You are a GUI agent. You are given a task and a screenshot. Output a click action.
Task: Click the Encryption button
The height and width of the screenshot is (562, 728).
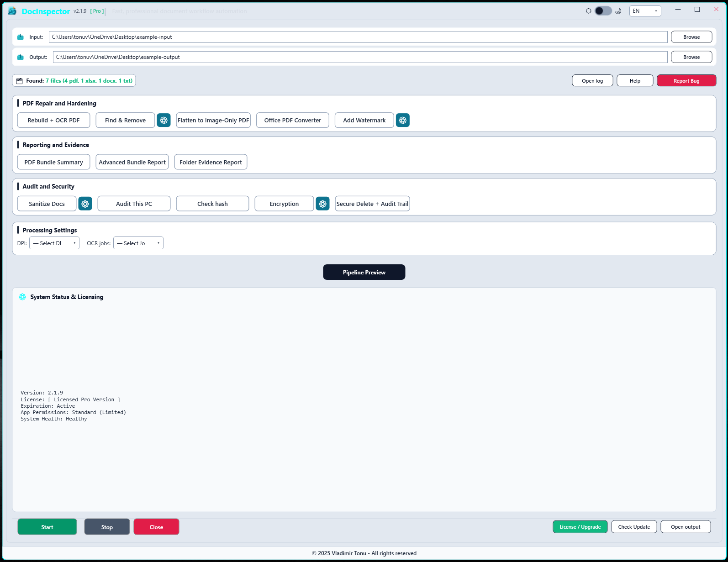284,204
